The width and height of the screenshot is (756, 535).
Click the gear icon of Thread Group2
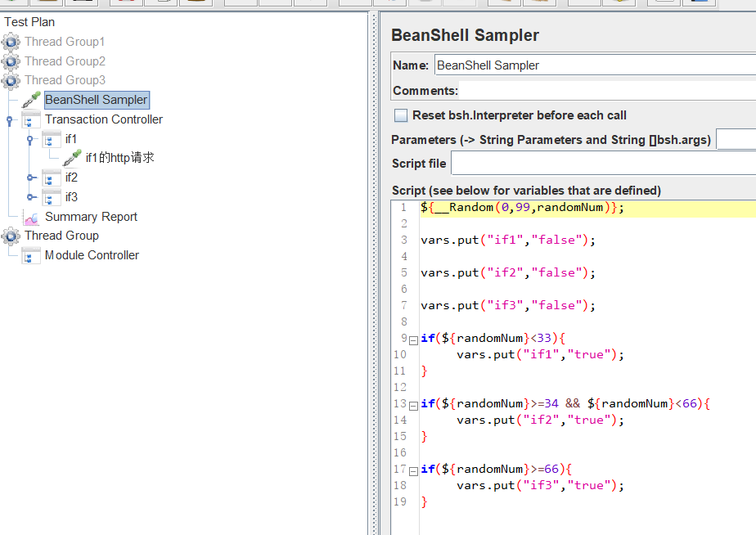11,61
